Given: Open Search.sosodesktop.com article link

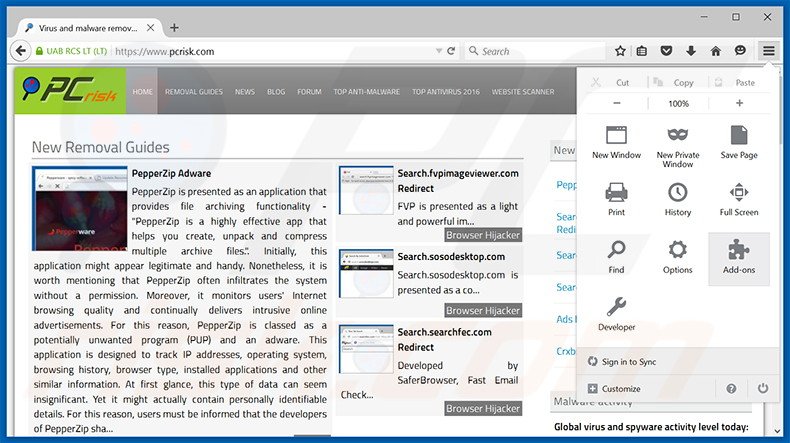Looking at the screenshot, I should [x=451, y=257].
